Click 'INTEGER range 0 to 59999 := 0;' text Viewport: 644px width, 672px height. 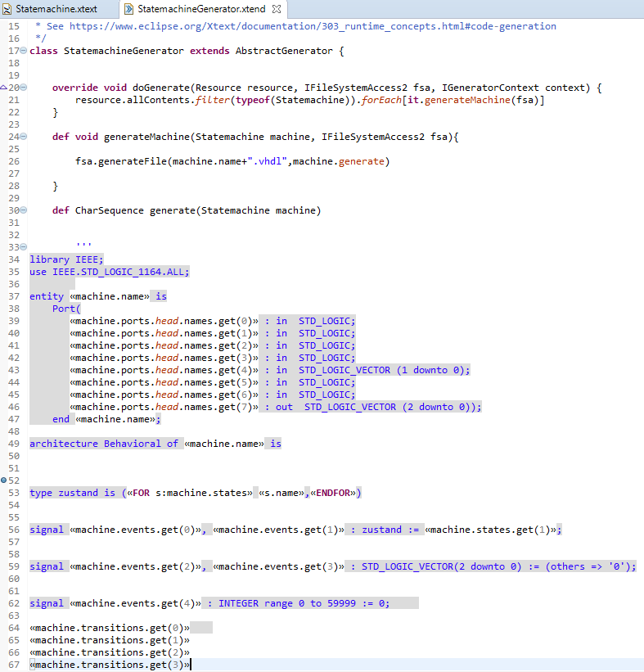point(304,603)
